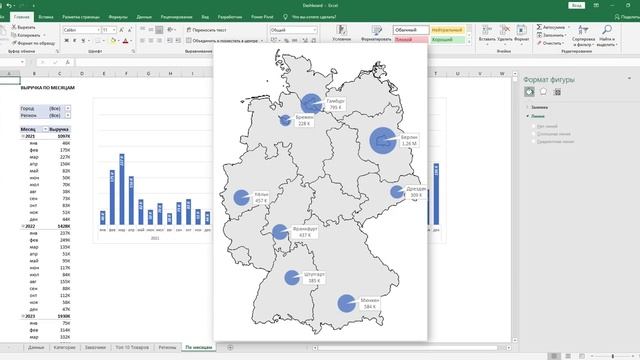This screenshot has width=640, height=360.
Task: Align text right in cells
Action: click(x=159, y=41)
